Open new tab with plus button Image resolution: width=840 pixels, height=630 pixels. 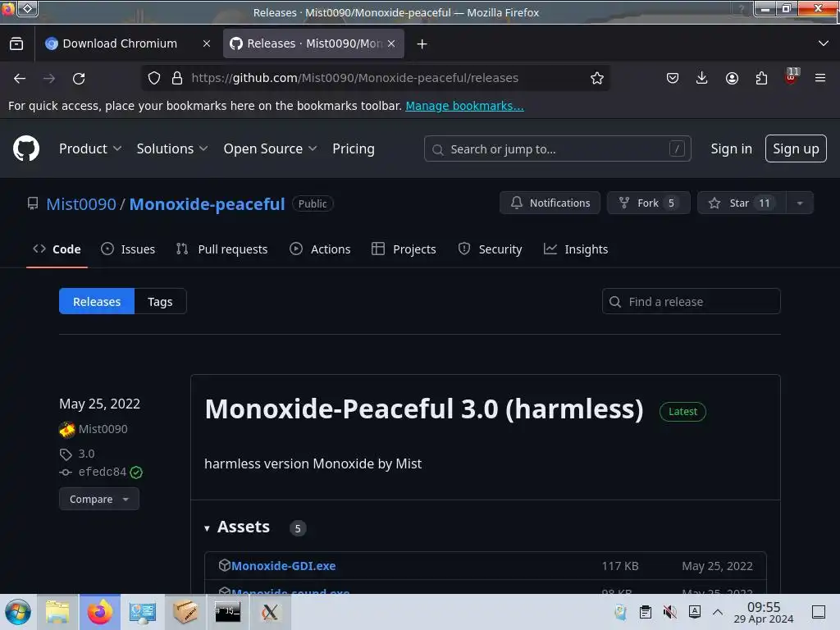(422, 44)
